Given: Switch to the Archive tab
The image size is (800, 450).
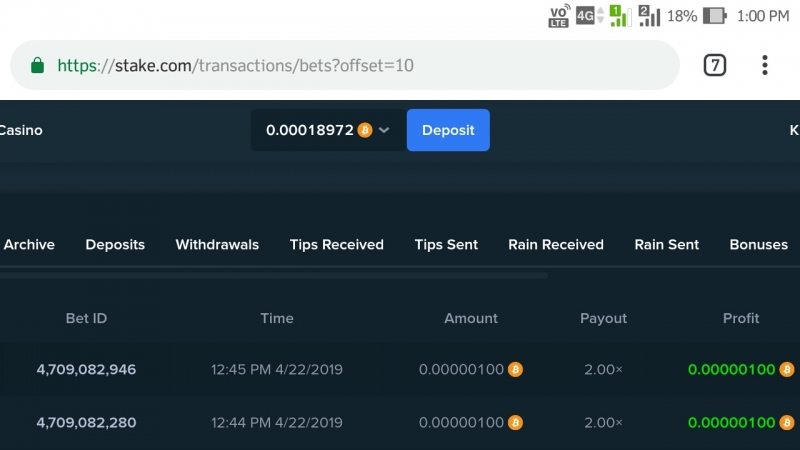Looking at the screenshot, I should [x=29, y=244].
